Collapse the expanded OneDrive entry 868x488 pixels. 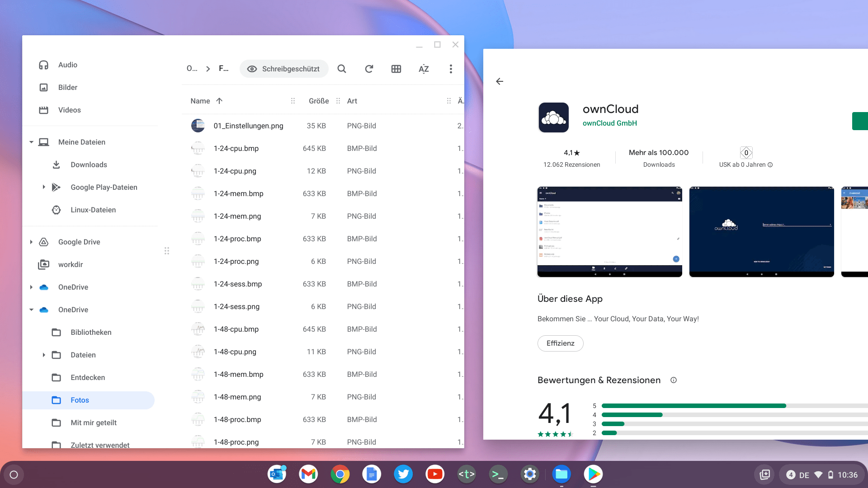(31, 310)
